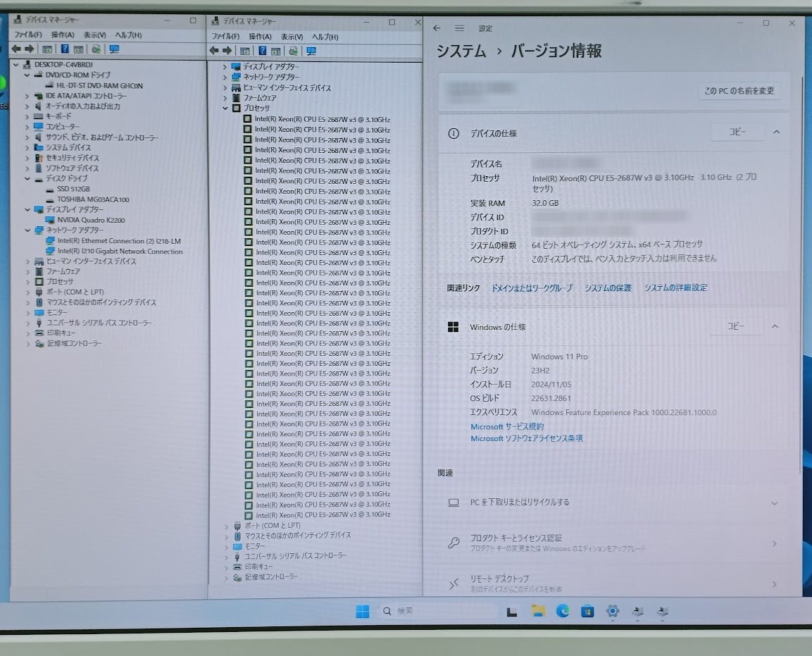Select Intel(R) I210 Gigabit Network Connection

click(120, 252)
